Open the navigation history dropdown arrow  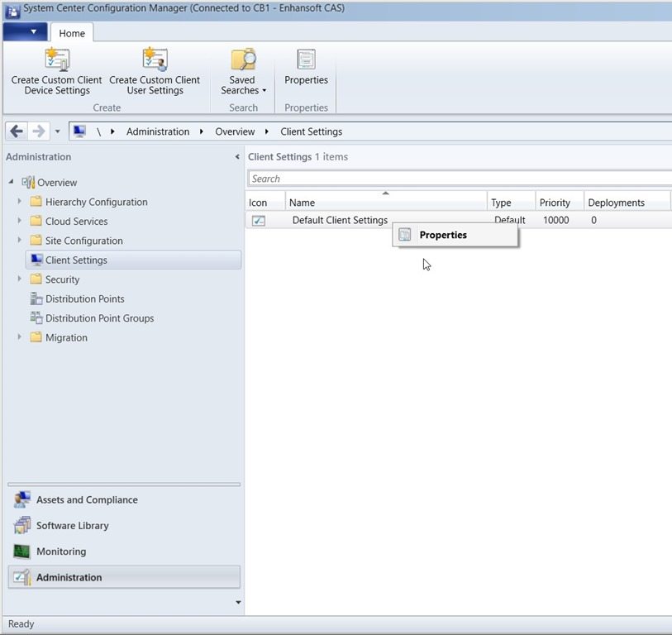pyautogui.click(x=57, y=131)
